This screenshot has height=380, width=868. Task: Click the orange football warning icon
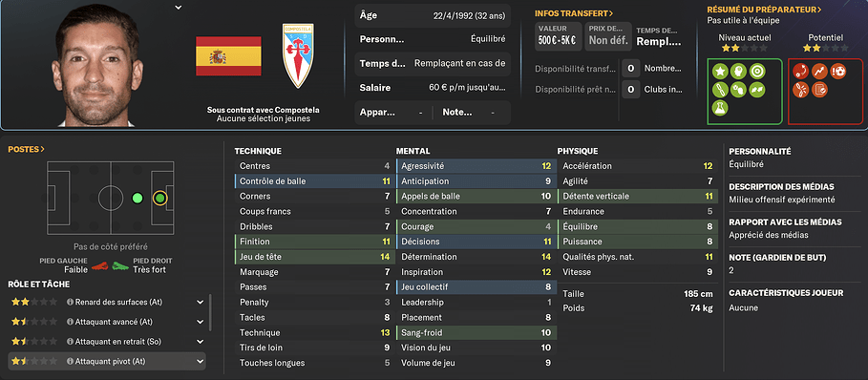(838, 72)
